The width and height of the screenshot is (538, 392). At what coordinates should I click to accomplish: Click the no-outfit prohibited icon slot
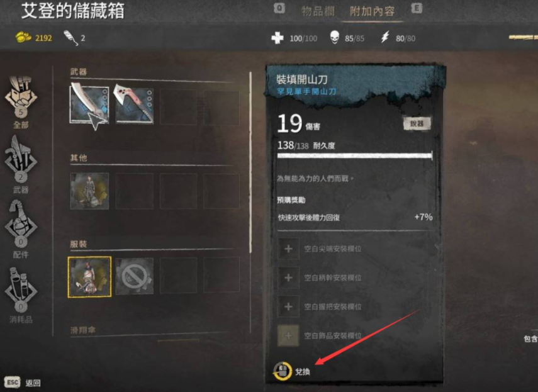pyautogui.click(x=134, y=276)
